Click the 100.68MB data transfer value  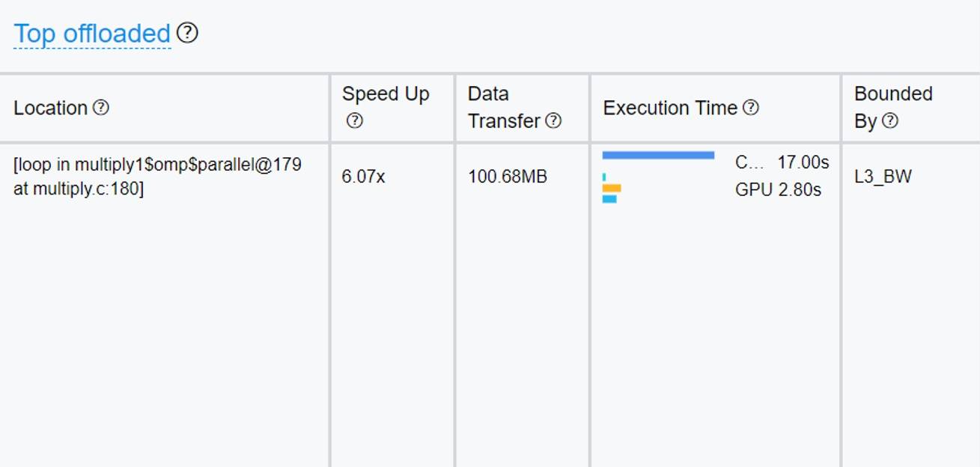(x=508, y=177)
